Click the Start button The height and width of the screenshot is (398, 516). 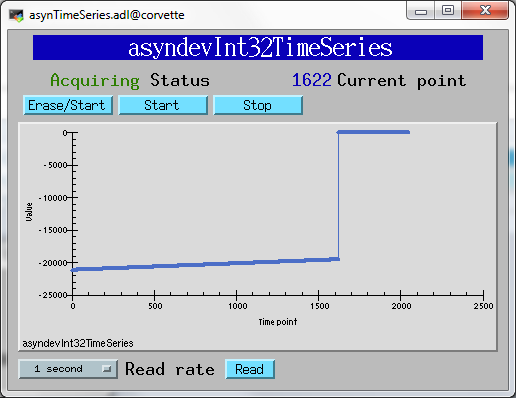click(x=163, y=105)
